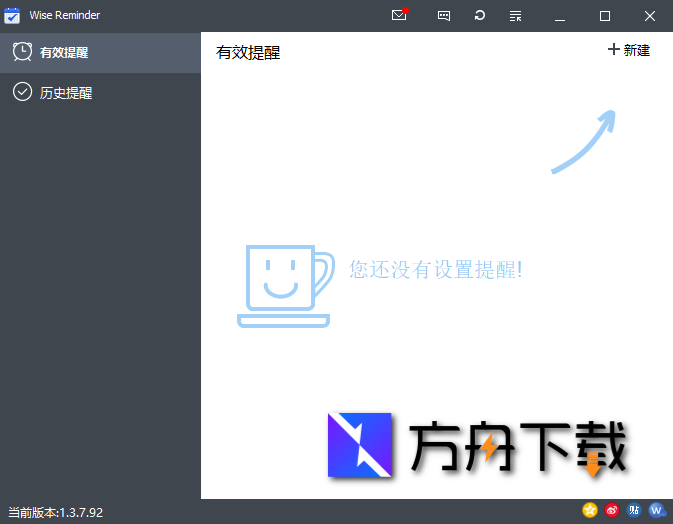
Task: Click the Wise Reminder app logo
Action: 12,15
